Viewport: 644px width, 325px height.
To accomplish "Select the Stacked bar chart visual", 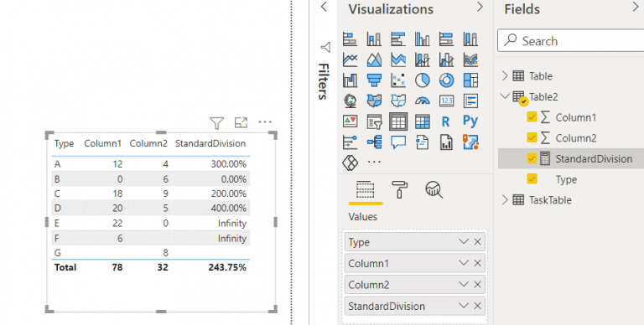I will point(350,39).
